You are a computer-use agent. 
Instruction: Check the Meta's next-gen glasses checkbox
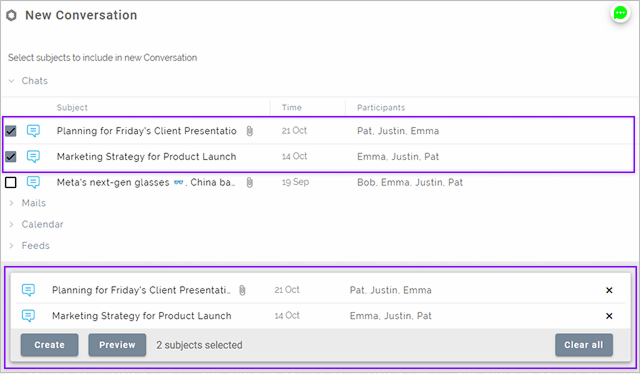(x=11, y=183)
